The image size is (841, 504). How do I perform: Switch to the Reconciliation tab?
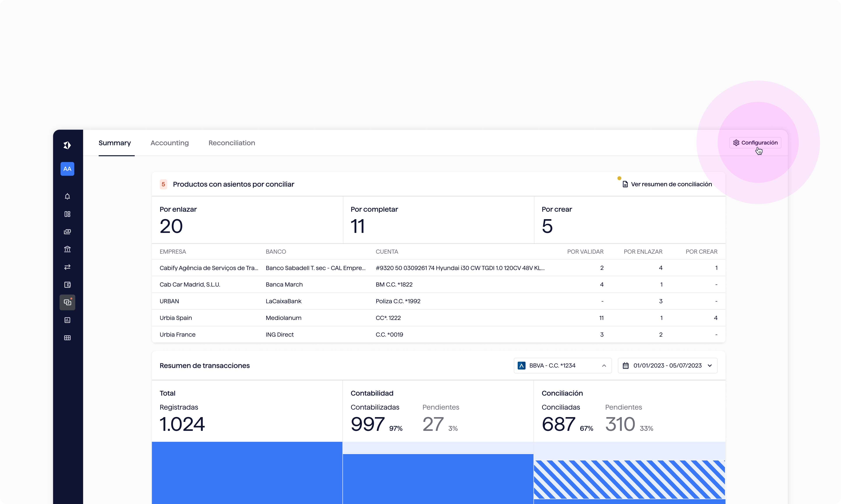tap(232, 143)
